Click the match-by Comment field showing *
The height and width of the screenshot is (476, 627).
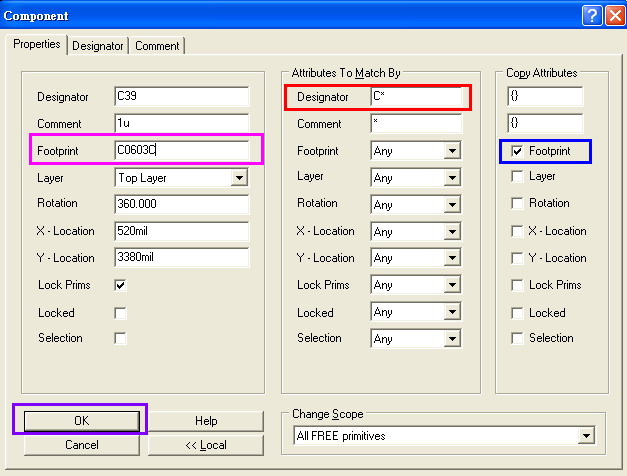coord(416,123)
